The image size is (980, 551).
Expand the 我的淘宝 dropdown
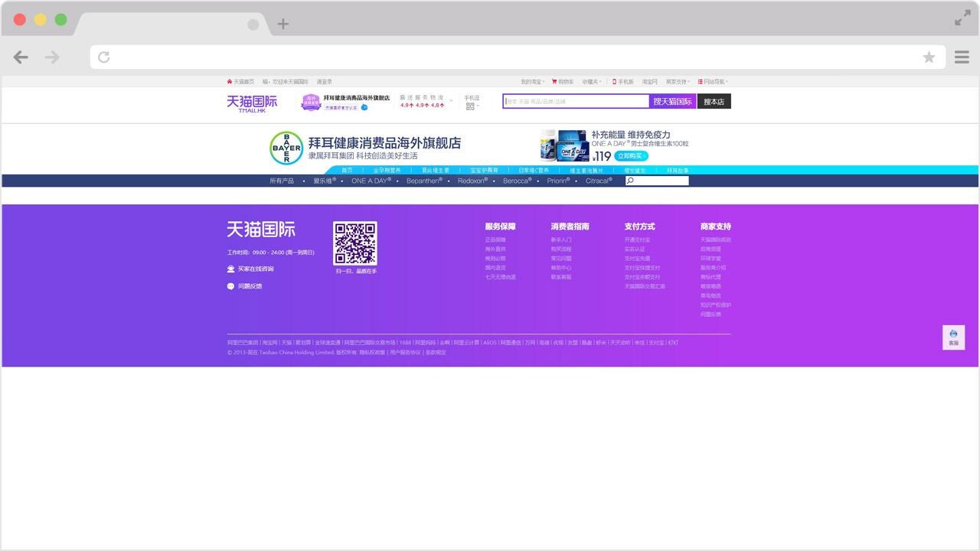[x=532, y=82]
